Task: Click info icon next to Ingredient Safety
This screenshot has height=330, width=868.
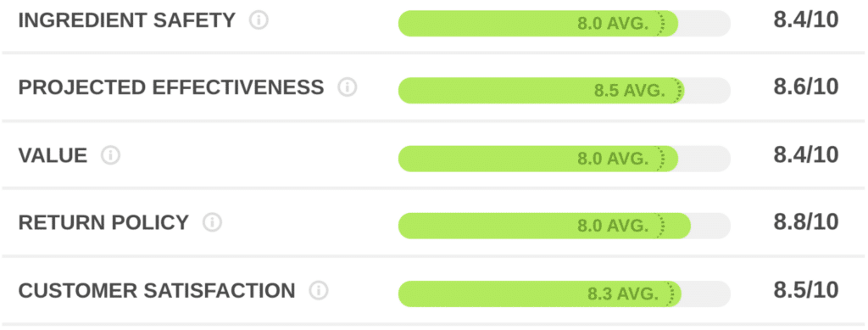Action: click(259, 20)
